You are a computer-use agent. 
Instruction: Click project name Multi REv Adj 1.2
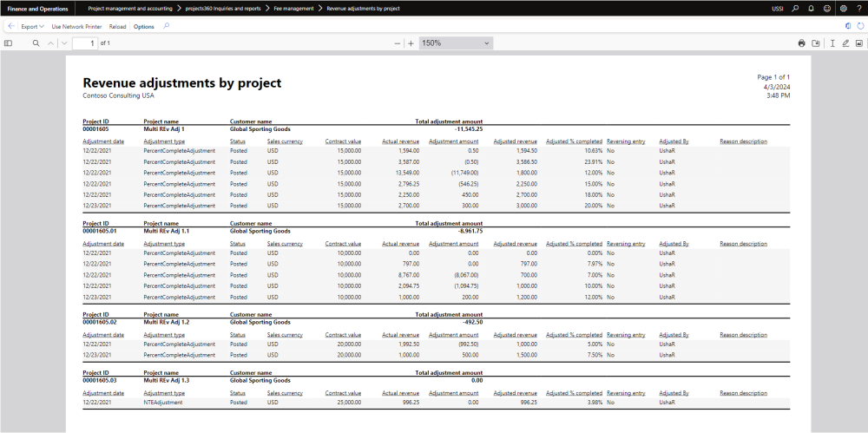(167, 322)
